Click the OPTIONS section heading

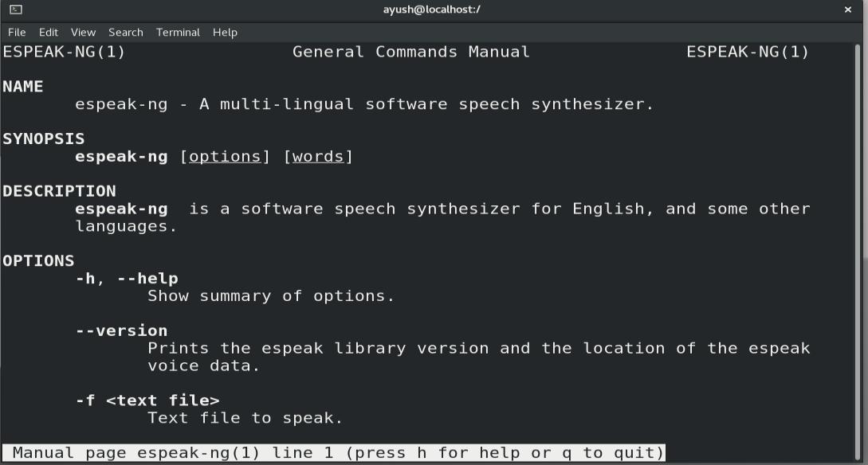click(x=38, y=260)
